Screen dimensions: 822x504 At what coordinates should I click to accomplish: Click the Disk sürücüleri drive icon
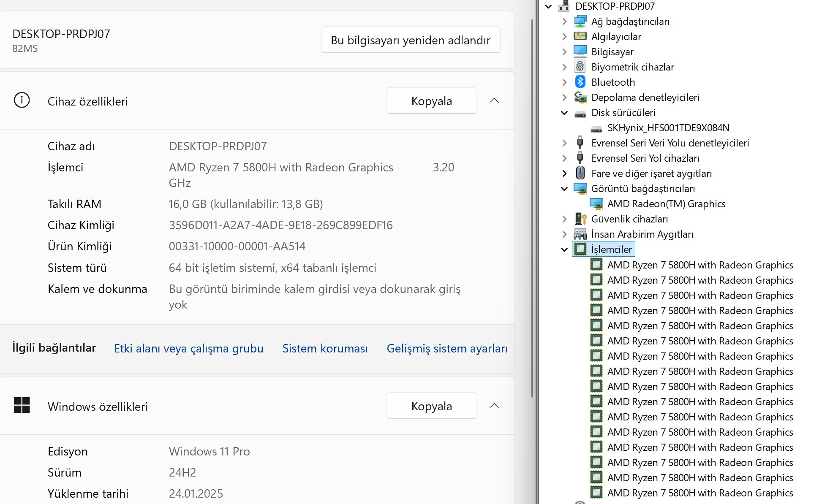[580, 113]
